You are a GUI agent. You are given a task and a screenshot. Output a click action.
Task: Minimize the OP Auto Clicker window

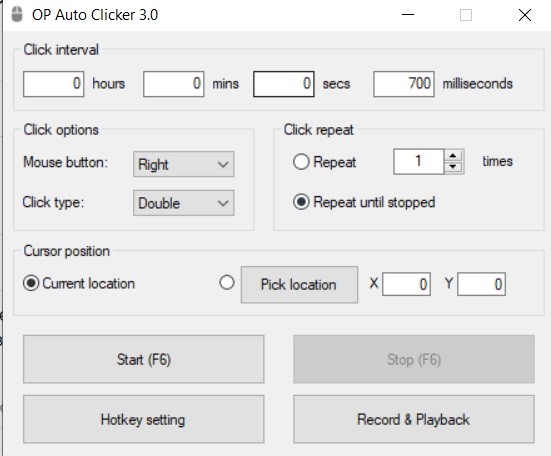pyautogui.click(x=408, y=15)
